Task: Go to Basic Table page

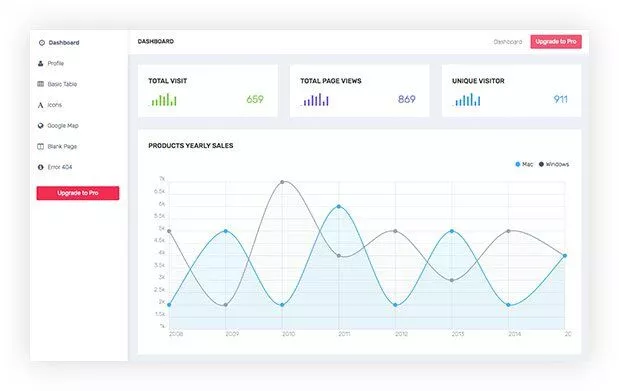Action: pyautogui.click(x=62, y=84)
